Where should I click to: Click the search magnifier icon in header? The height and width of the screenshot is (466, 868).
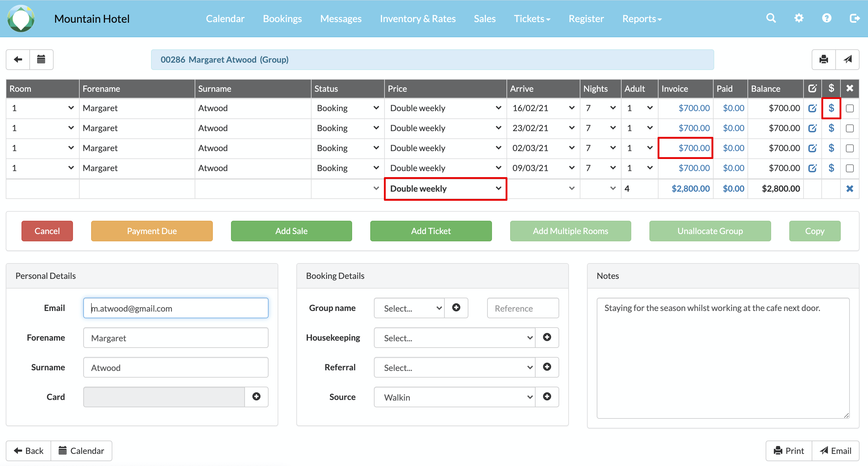771,18
